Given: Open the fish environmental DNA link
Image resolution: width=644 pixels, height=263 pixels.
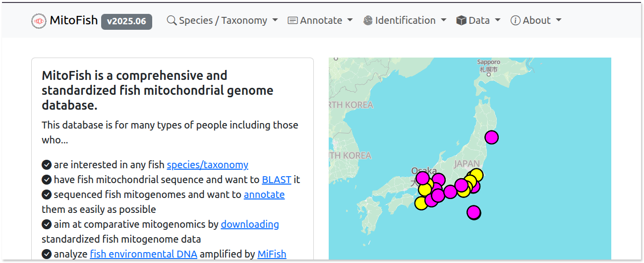Looking at the screenshot, I should pyautogui.click(x=143, y=254).
